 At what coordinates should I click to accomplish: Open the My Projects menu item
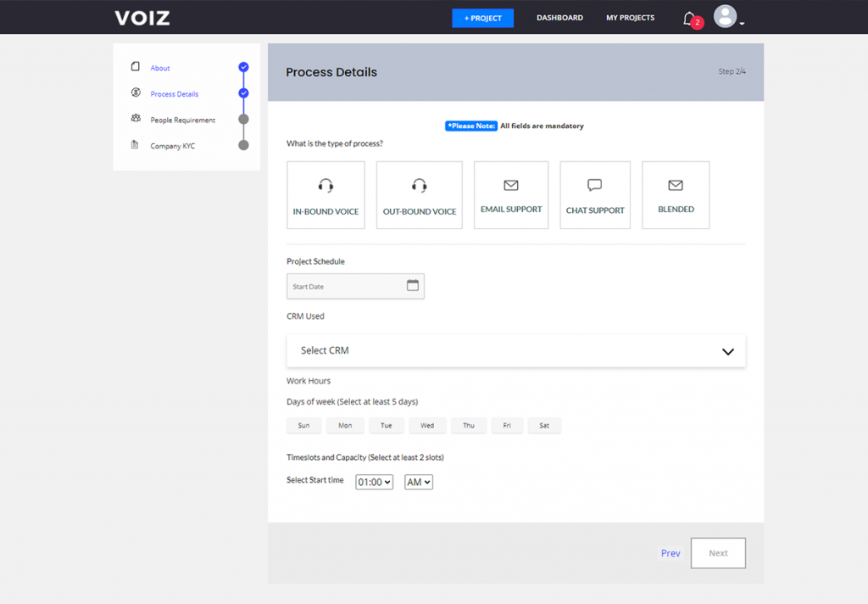630,18
